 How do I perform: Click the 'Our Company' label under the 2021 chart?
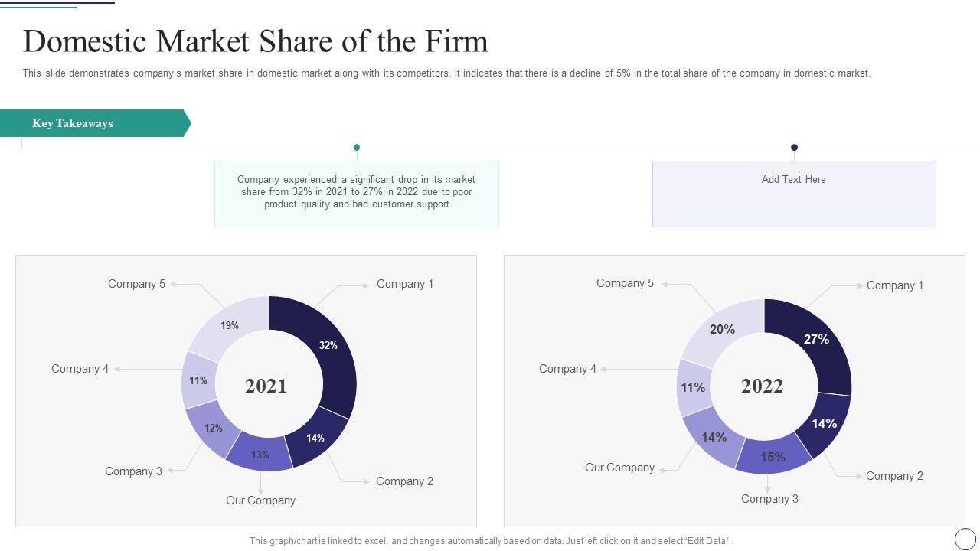click(260, 500)
